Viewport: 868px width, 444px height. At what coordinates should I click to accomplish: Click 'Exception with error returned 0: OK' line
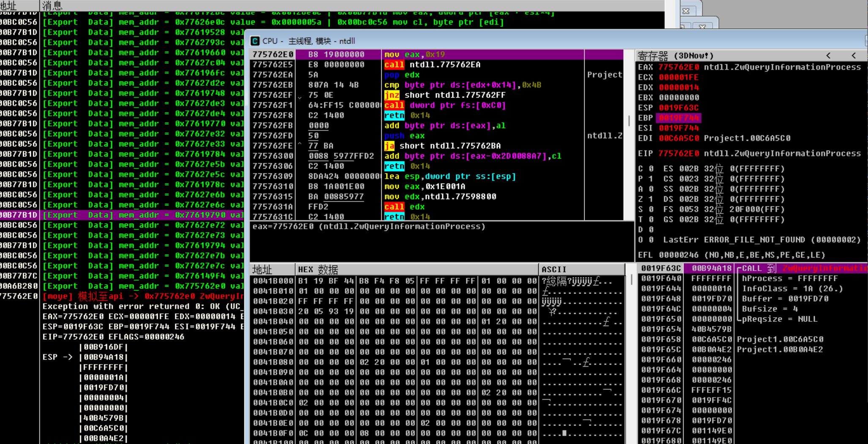pos(143,306)
